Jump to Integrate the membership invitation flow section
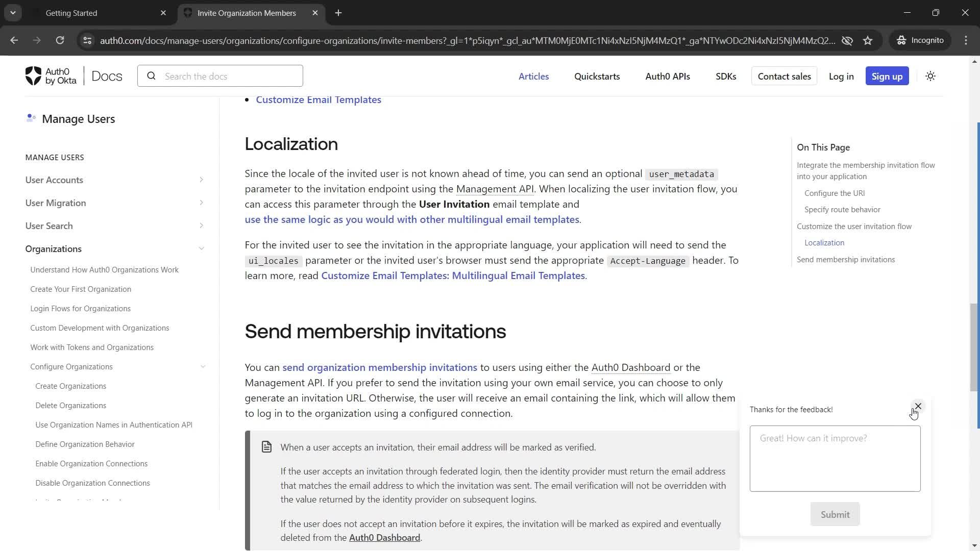 click(x=866, y=171)
